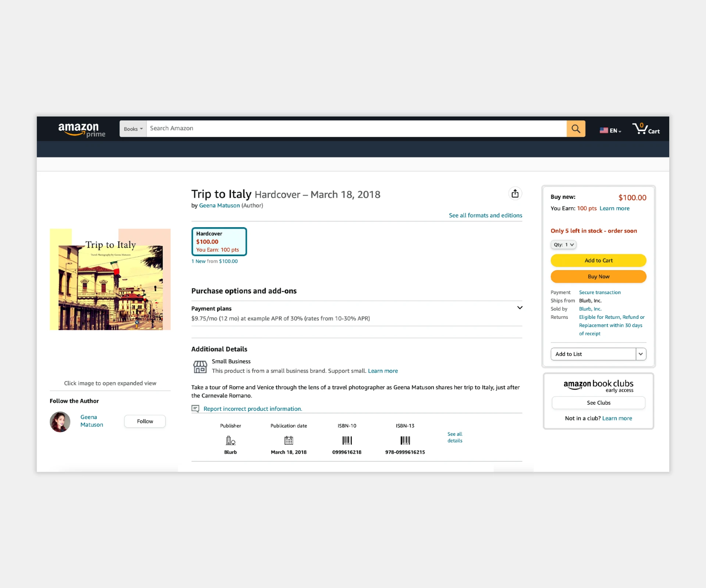The image size is (706, 588).
Task: Click the Trip to Italy cover image
Action: coord(110,279)
